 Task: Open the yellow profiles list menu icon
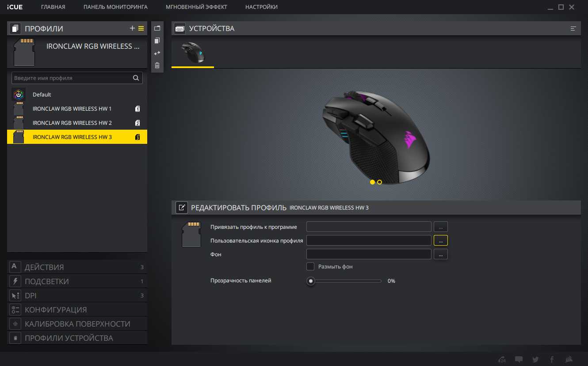tap(141, 28)
